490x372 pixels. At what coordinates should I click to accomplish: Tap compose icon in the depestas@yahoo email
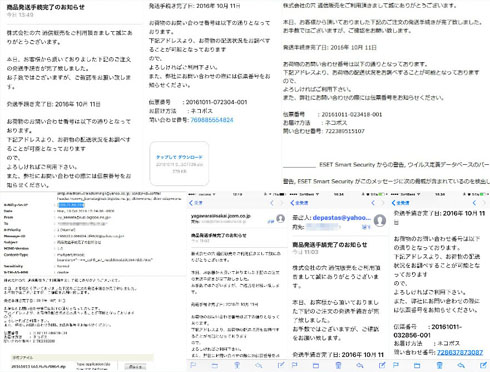[382, 365]
